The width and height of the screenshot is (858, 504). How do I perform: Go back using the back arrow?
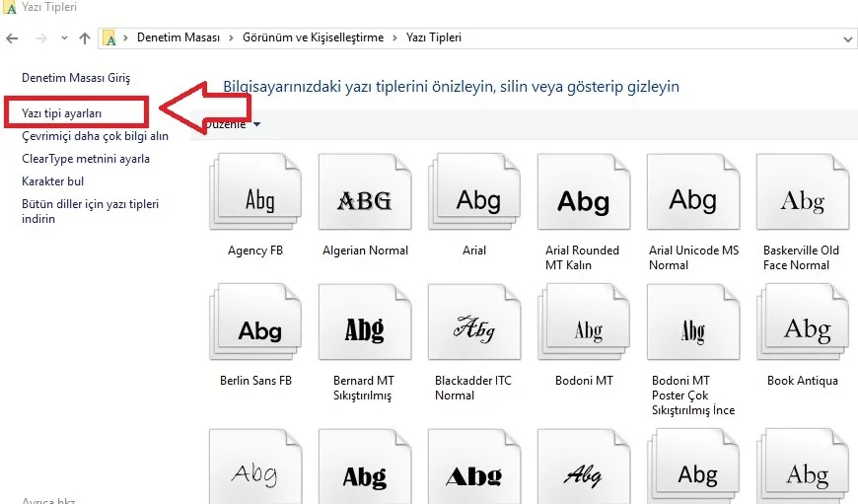[x=12, y=38]
